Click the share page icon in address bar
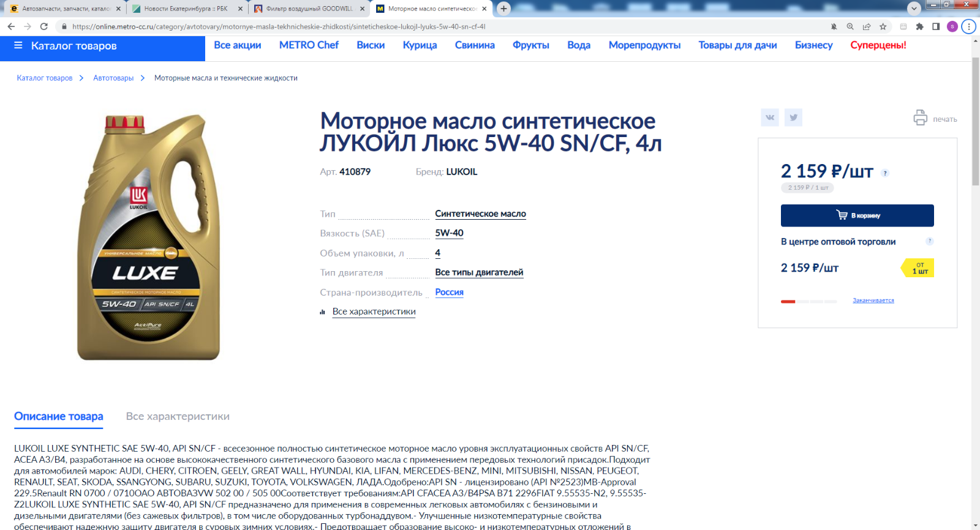 tap(867, 26)
